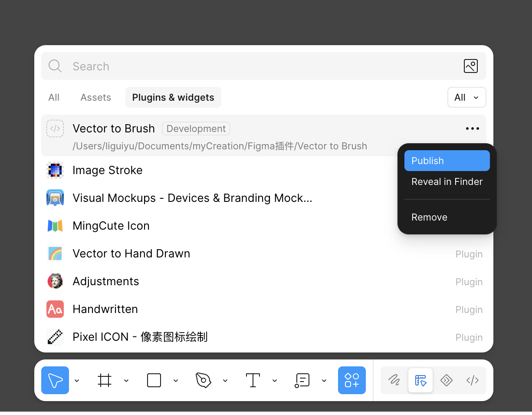The height and width of the screenshot is (415, 532).
Task: Click the Plugin label beside Adjustments
Action: 469,282
